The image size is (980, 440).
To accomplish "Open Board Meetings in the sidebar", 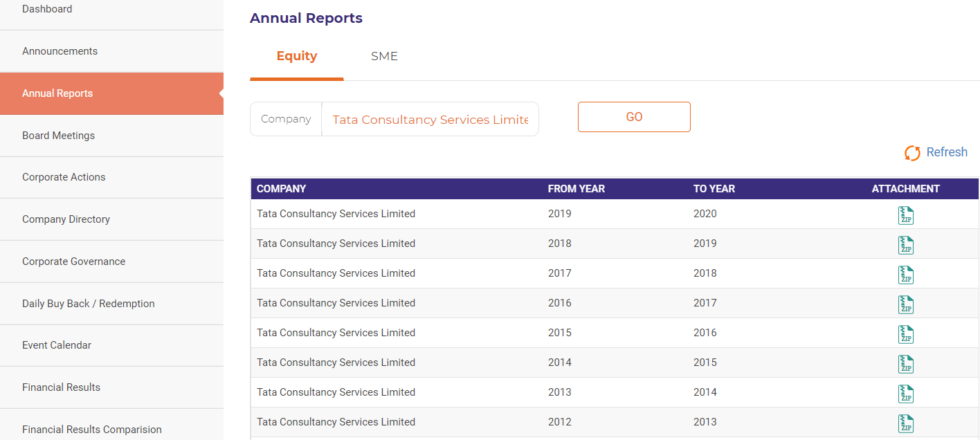I will coord(111,136).
